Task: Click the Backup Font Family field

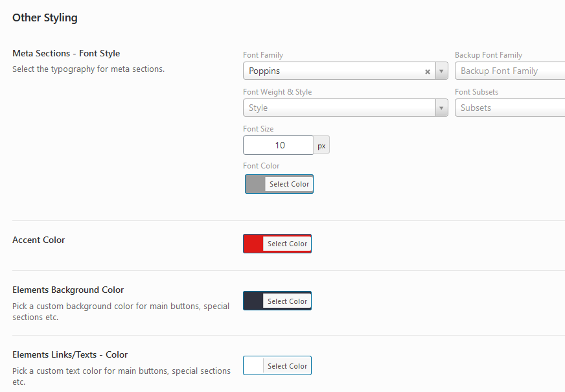Action: tap(509, 71)
